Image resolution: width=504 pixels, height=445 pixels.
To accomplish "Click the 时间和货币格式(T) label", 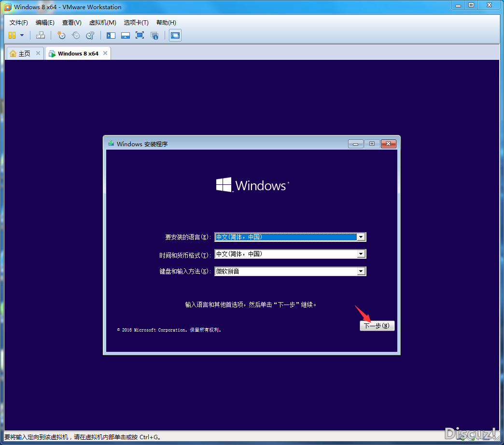I will pos(185,255).
